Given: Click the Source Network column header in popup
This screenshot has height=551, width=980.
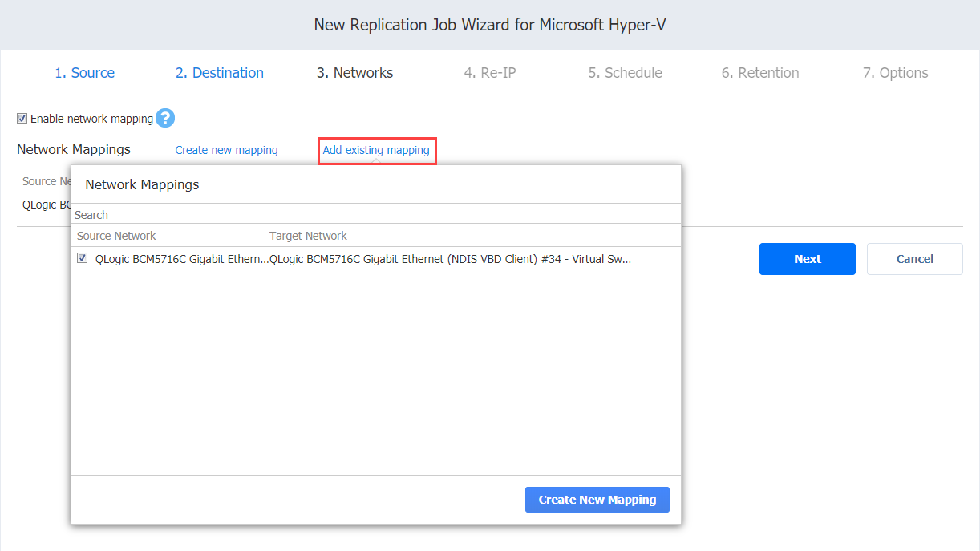Looking at the screenshot, I should click(116, 236).
